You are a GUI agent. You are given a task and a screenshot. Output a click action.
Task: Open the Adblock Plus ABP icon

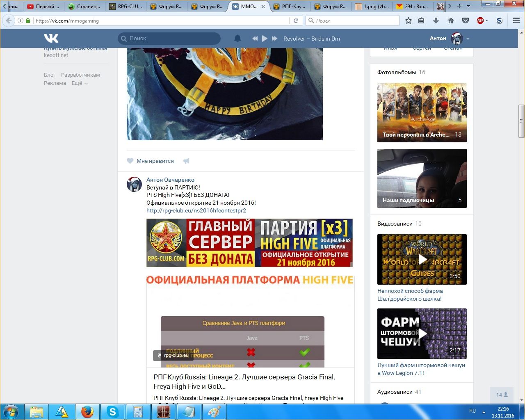[480, 21]
